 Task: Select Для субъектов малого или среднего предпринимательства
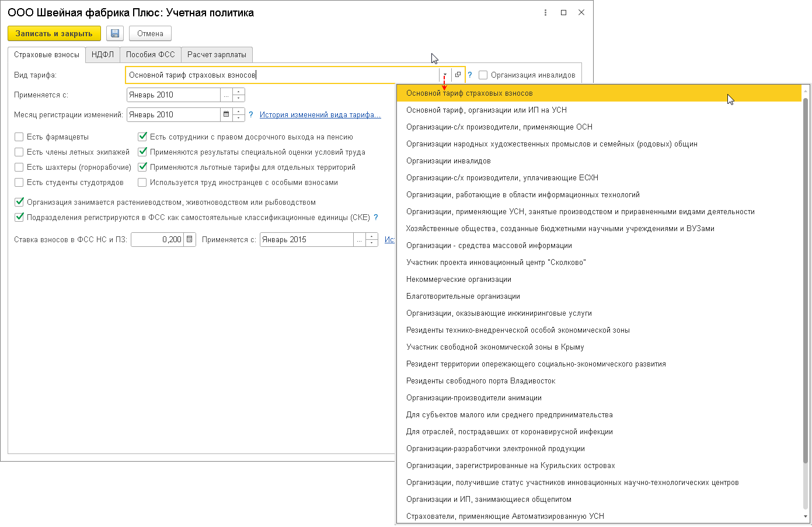click(599, 414)
